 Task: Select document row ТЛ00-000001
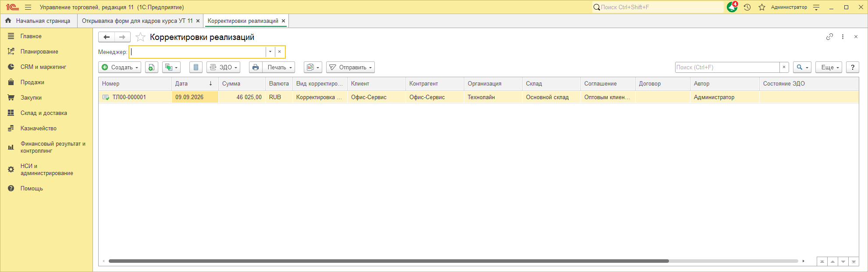click(x=478, y=97)
